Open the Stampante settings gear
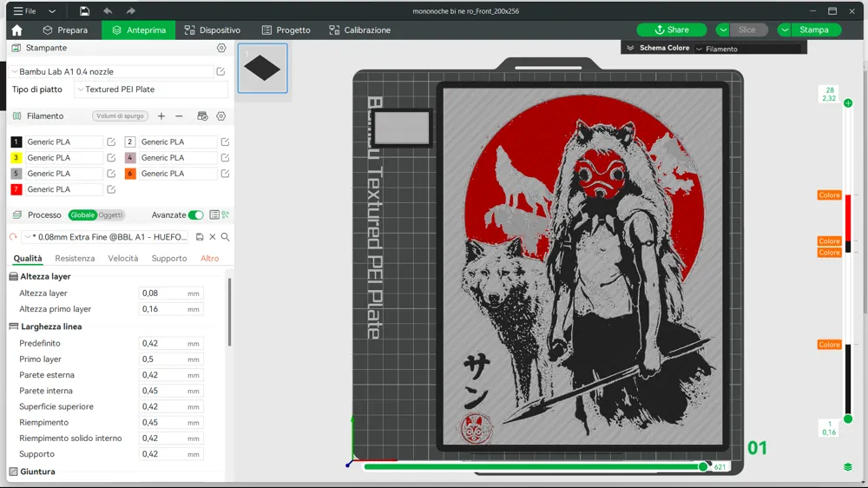 pos(221,48)
